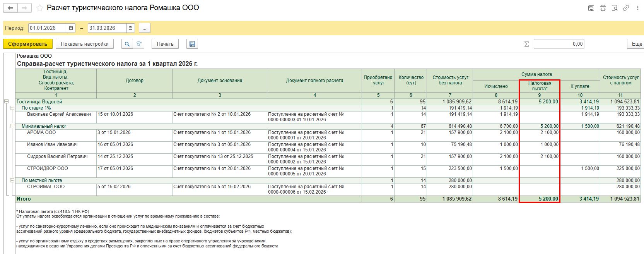Viewport: 644px width, 254px height.
Task: Click the printer icon in top-right corner
Action: point(603,8)
